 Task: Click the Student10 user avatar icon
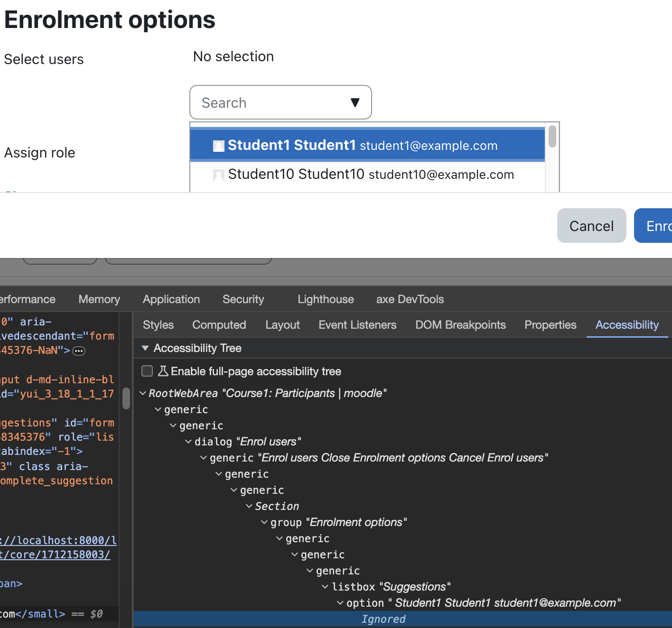(x=219, y=175)
